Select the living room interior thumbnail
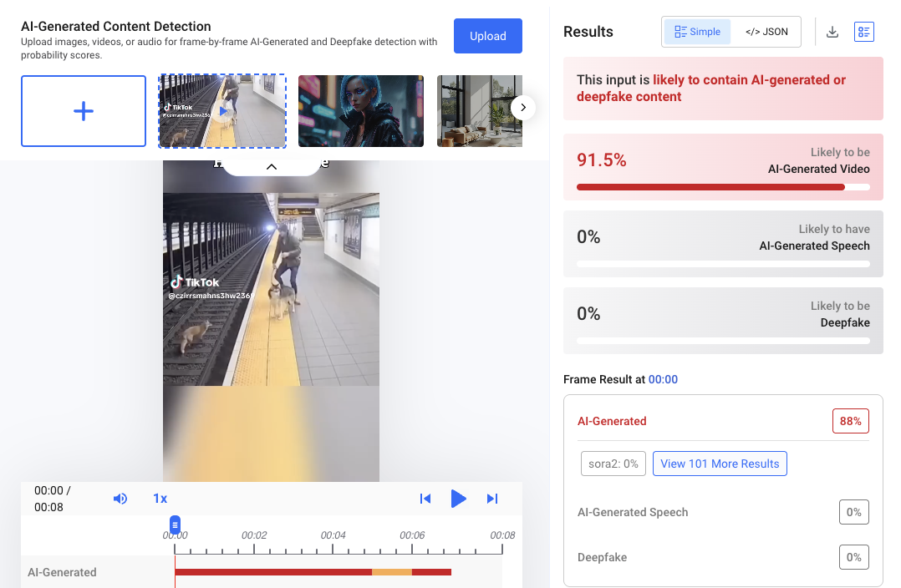The width and height of the screenshot is (901, 588). [479, 111]
